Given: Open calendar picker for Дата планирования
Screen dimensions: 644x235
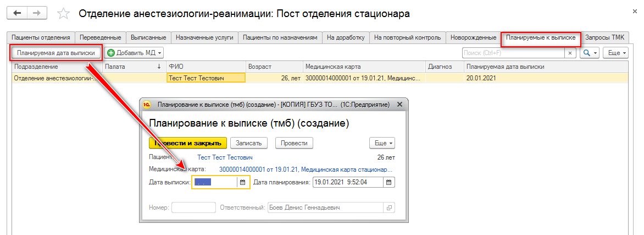Looking at the screenshot, I should click(x=388, y=182).
